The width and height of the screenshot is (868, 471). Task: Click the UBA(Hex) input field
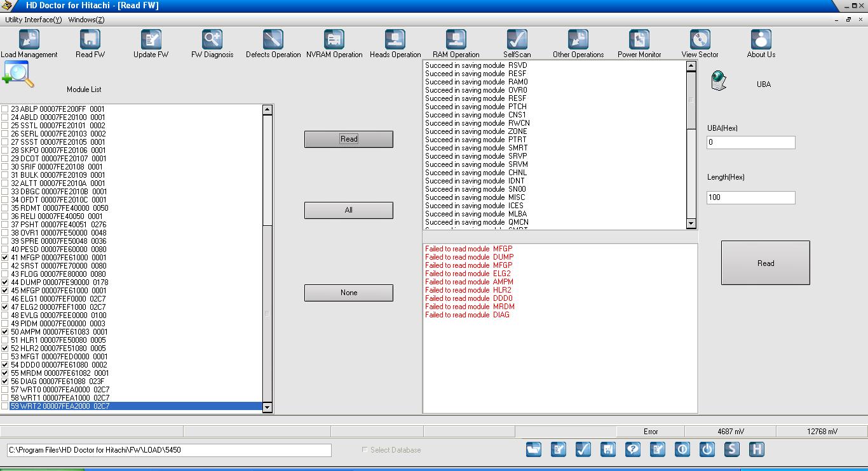click(x=750, y=142)
